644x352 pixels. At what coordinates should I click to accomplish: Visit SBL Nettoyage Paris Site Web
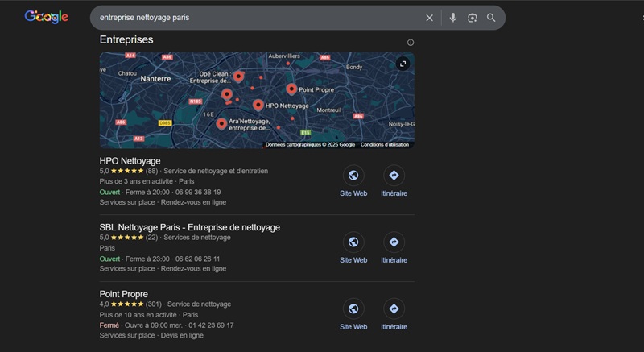pyautogui.click(x=353, y=249)
